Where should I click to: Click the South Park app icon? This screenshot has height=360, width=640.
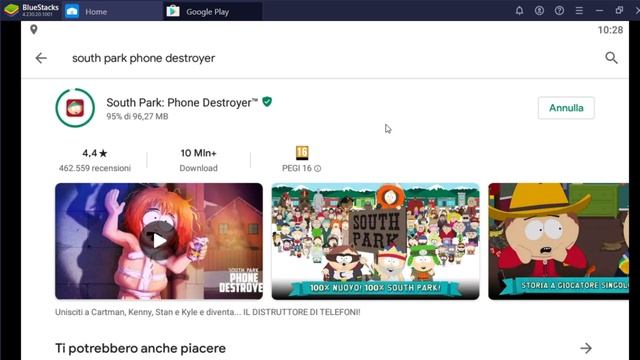point(75,108)
